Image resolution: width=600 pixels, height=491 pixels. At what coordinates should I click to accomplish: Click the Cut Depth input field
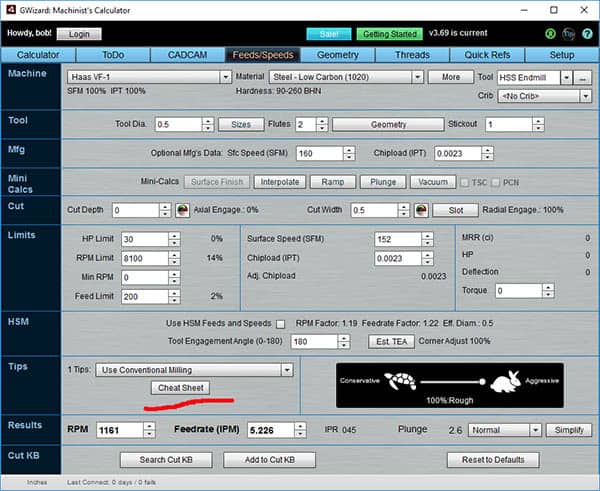click(x=136, y=210)
